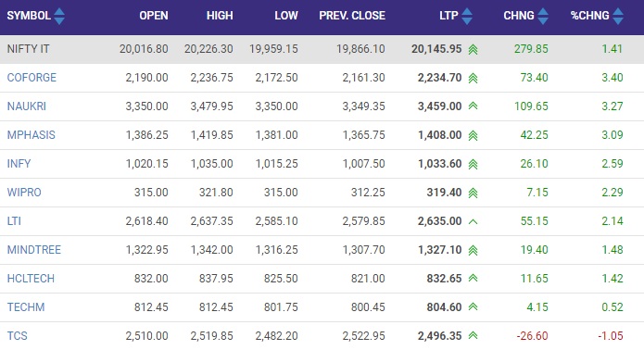Sort by %CHNG column sort icon
The image size is (644, 350).
tap(618, 17)
